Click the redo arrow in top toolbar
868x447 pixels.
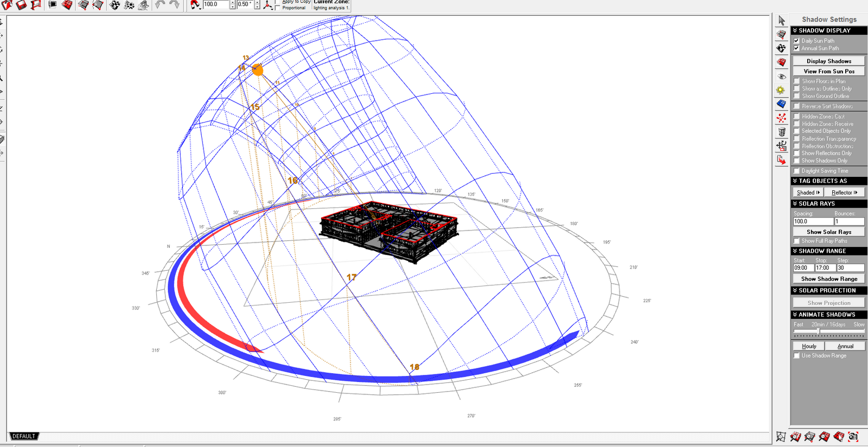(x=174, y=4)
